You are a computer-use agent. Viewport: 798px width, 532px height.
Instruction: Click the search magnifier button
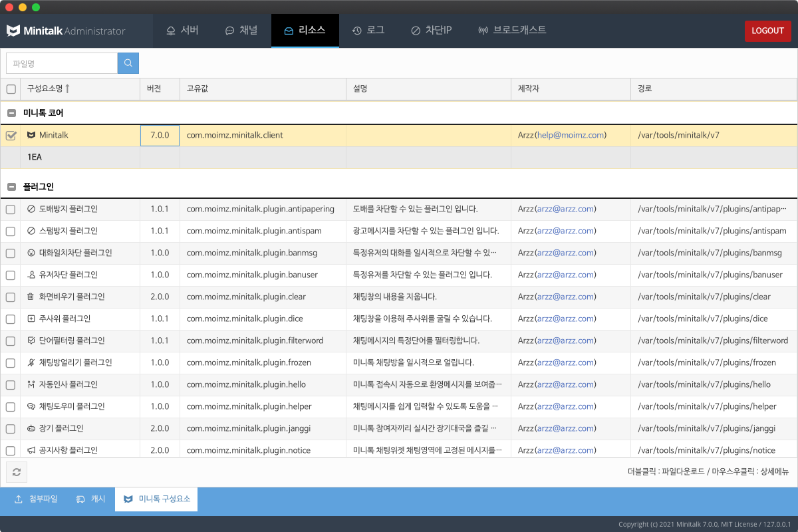tap(128, 63)
